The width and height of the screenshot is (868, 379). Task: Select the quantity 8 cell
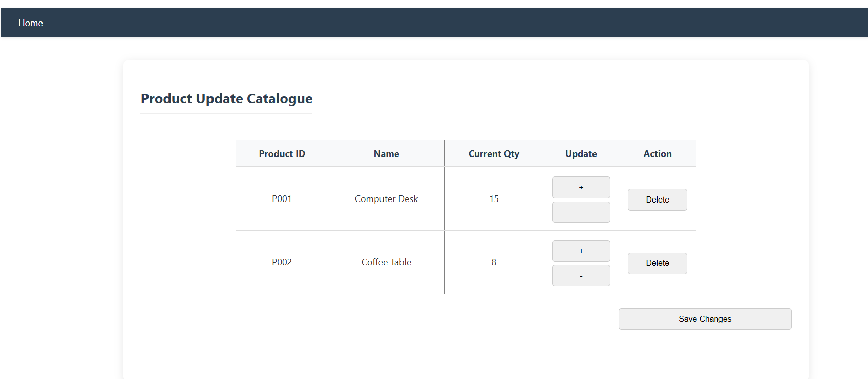pyautogui.click(x=494, y=262)
